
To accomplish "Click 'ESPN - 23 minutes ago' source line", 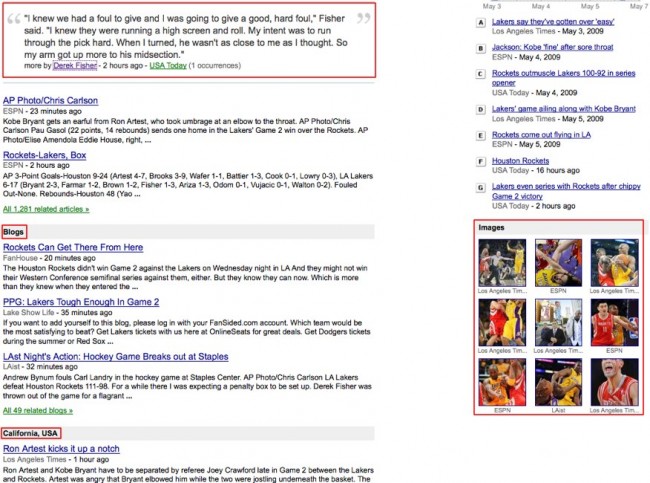I will 42,111.
